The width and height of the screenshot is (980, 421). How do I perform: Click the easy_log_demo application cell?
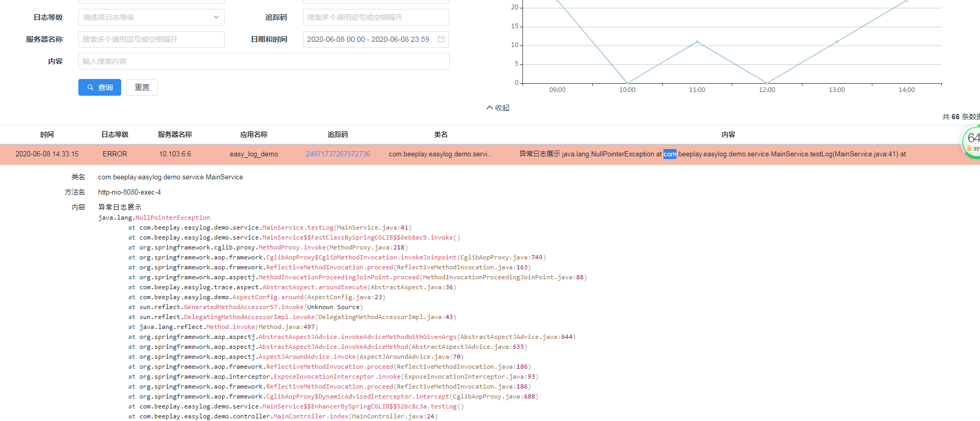pyautogui.click(x=254, y=154)
